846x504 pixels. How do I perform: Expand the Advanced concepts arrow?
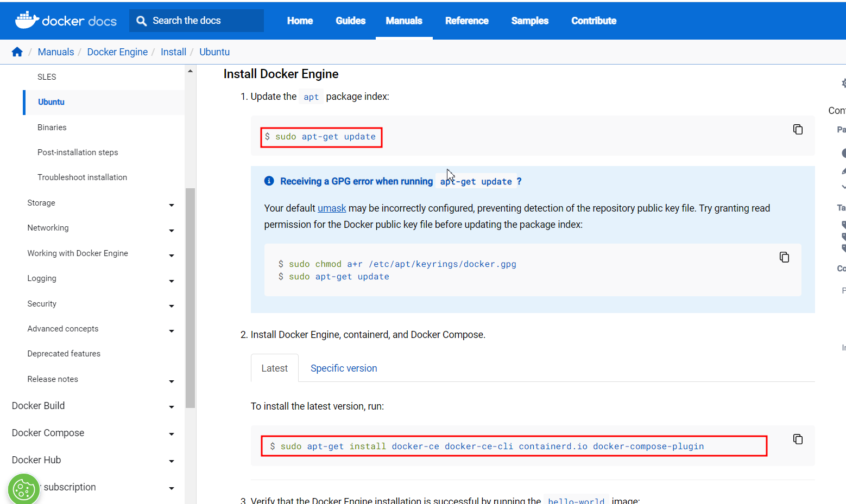(172, 331)
